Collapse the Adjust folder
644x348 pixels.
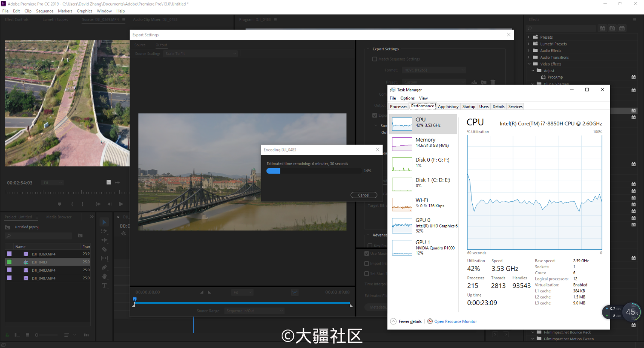533,70
